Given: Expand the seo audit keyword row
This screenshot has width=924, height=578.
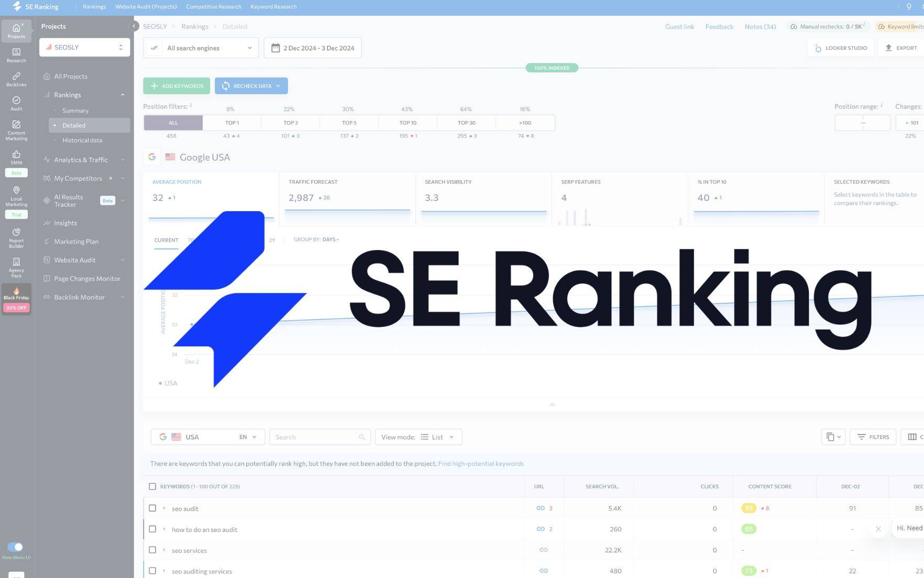Looking at the screenshot, I should [x=164, y=508].
